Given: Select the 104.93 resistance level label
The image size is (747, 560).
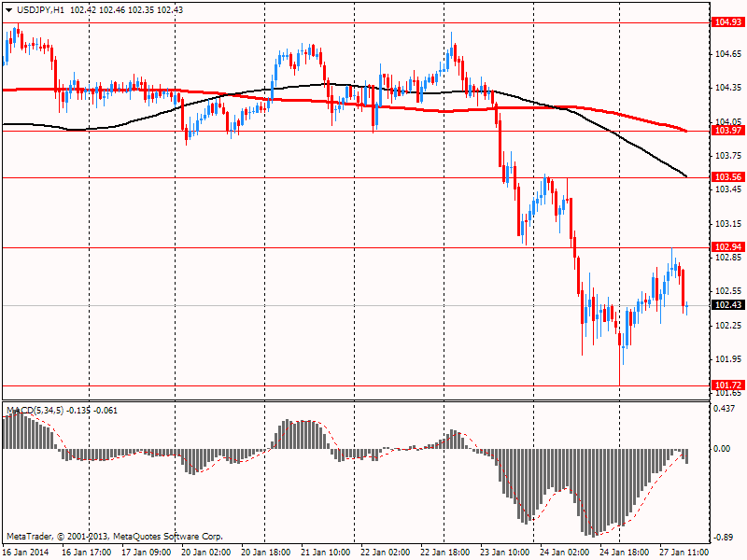Looking at the screenshot, I should point(728,21).
